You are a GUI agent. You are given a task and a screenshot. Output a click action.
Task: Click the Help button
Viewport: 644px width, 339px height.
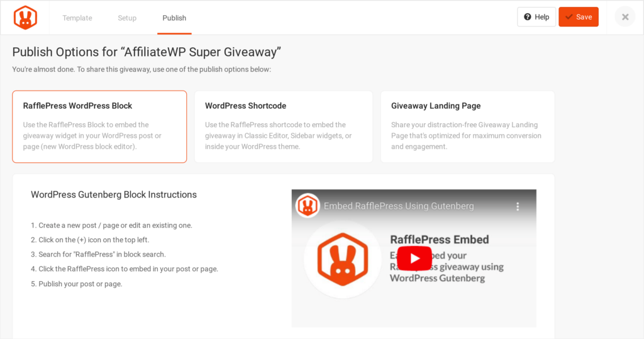[536, 17]
